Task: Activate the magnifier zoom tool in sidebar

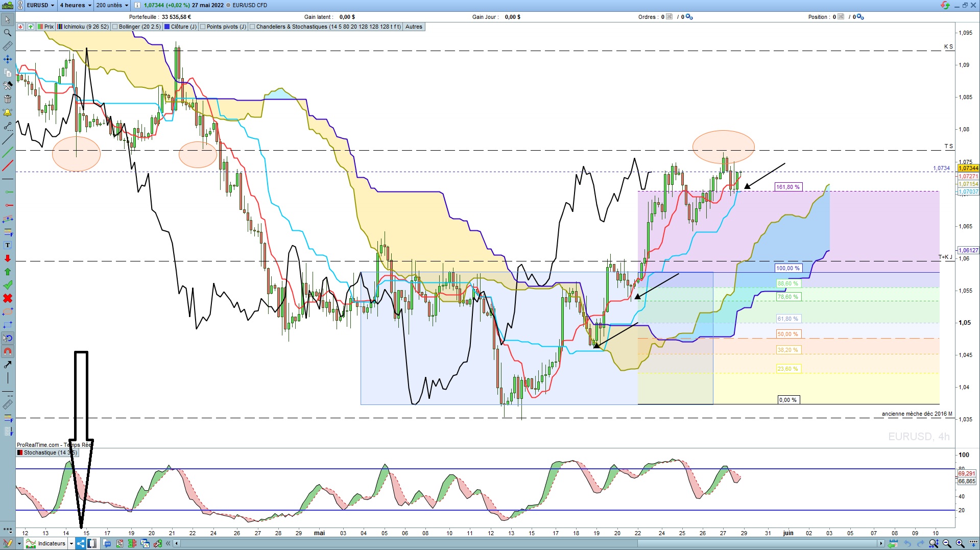Action: click(x=8, y=33)
